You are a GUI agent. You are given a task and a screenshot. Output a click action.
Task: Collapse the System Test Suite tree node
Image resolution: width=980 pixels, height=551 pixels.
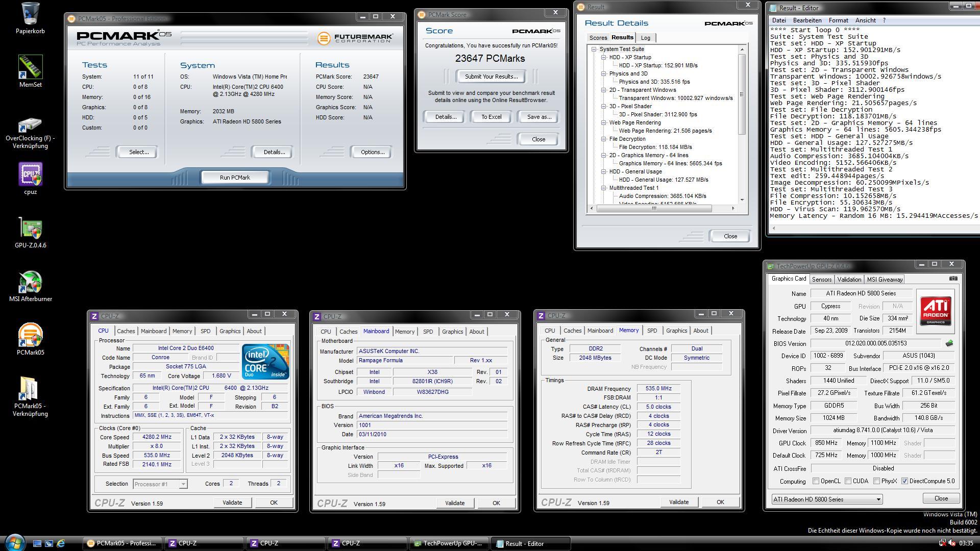click(594, 49)
